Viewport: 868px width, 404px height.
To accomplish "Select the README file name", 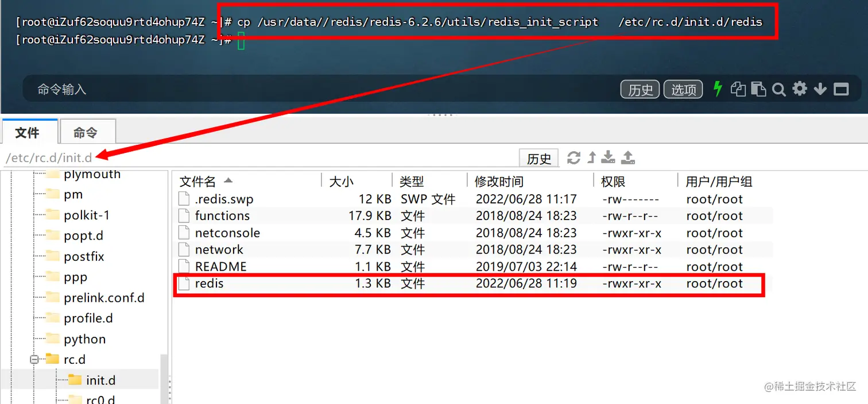I will point(220,267).
